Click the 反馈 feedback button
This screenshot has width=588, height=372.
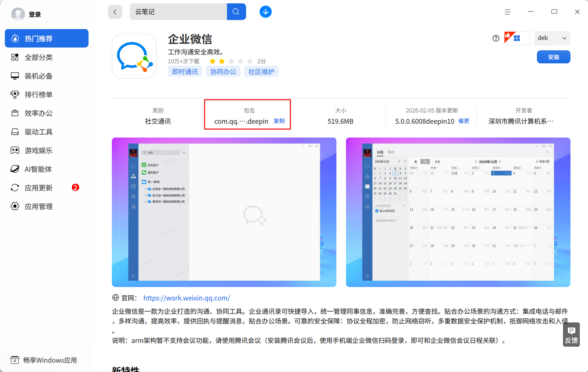[x=571, y=334]
